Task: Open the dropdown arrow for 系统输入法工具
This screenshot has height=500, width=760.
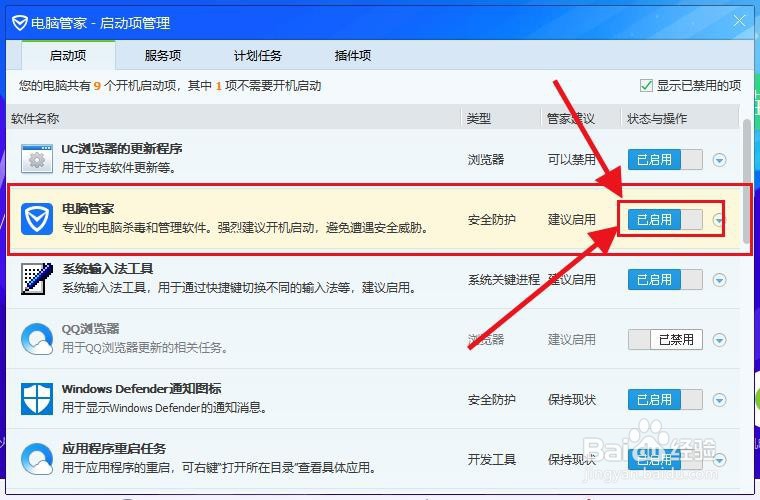Action: tap(719, 280)
